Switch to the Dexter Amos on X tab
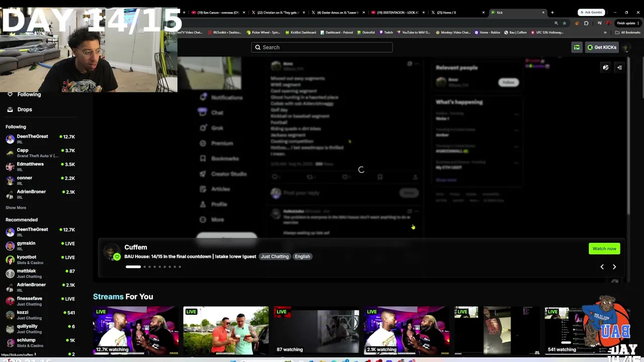The width and height of the screenshot is (644, 362). point(338,13)
